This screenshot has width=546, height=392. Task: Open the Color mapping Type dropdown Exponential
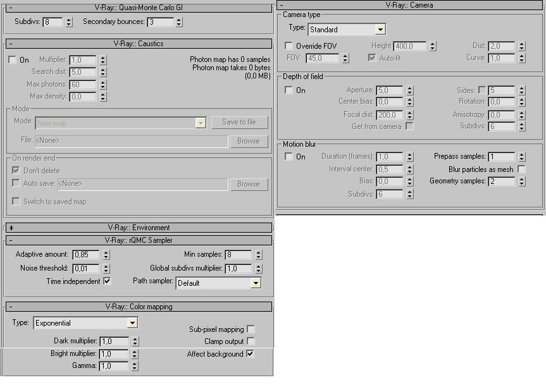point(85,323)
